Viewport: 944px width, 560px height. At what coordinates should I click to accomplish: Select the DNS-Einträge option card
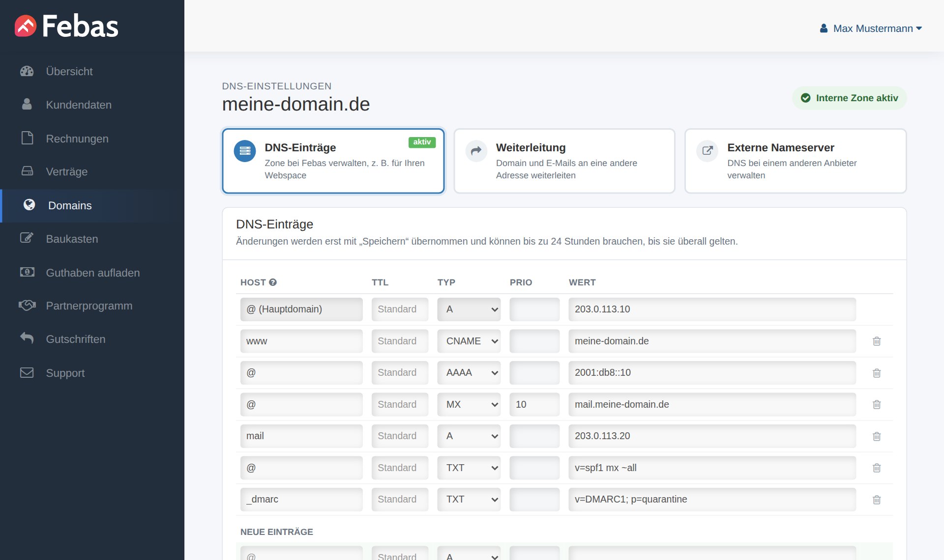[x=333, y=161]
